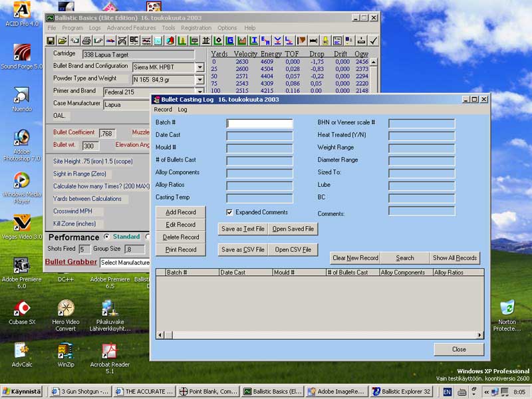Click the Cartridge field showing 338 Lapua Target

138,55
